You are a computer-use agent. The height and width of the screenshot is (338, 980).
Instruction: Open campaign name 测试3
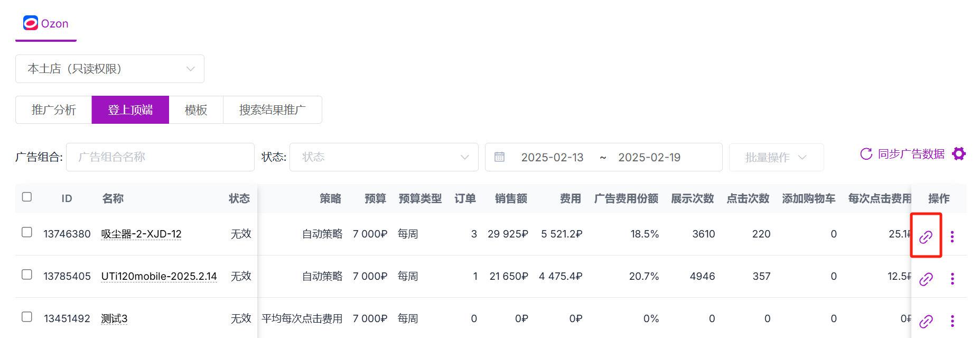(114, 318)
